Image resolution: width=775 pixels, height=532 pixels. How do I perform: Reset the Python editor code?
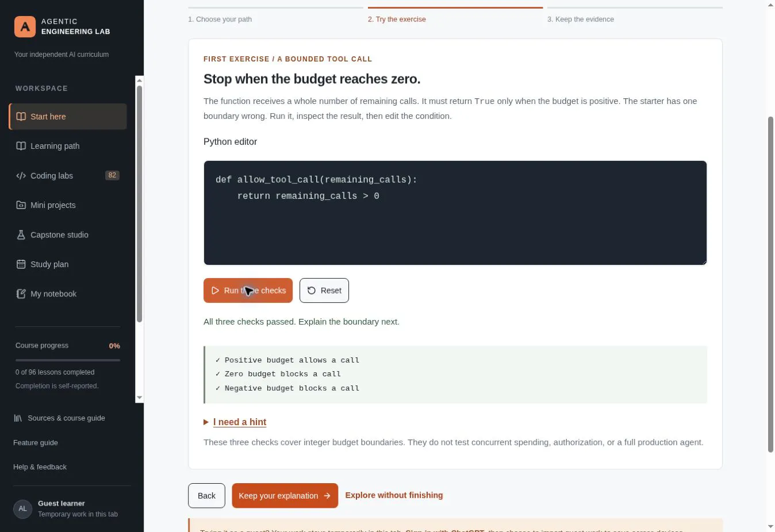(x=324, y=291)
